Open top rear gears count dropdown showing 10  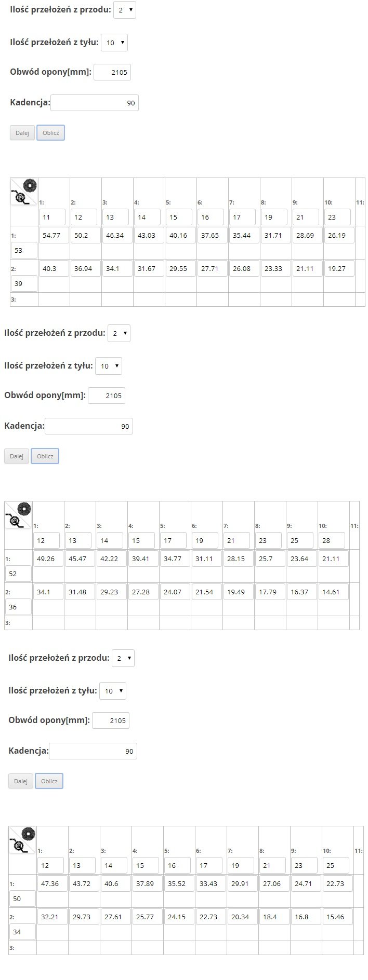pos(114,43)
